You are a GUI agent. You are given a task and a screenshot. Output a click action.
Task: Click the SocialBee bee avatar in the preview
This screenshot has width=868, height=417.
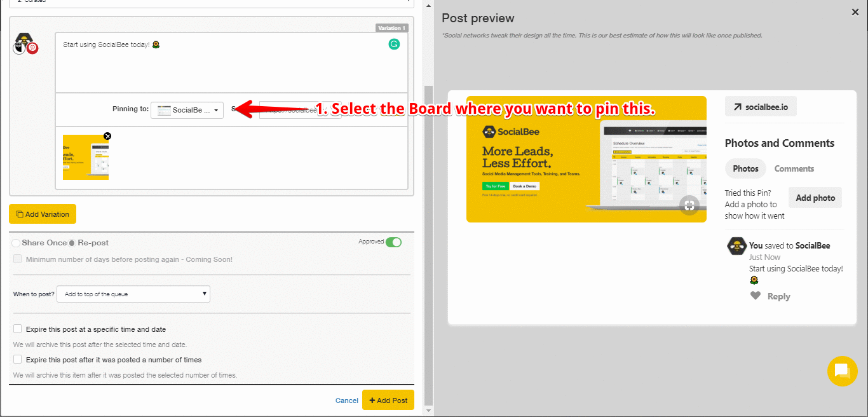point(736,245)
